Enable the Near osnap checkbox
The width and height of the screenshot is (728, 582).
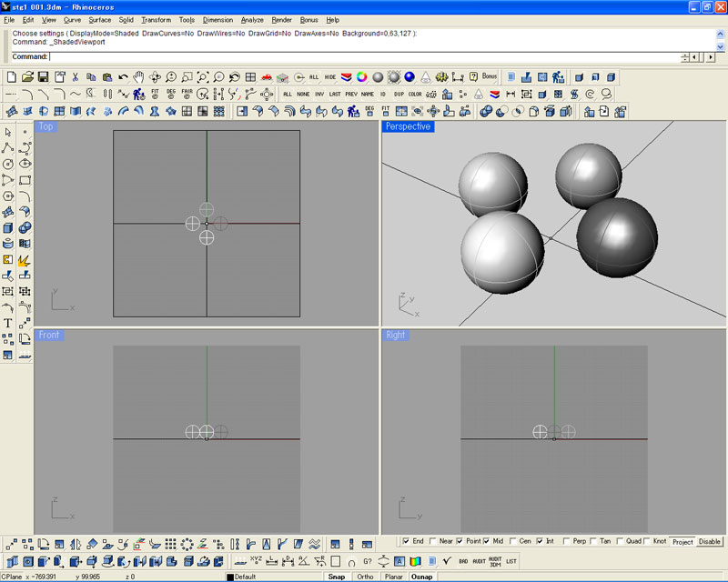[x=433, y=541]
